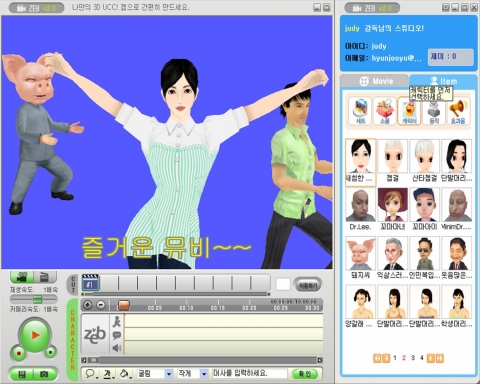This screenshot has height=384, width=480.
Task: Take a snapshot with the camera icon
Action: (44, 375)
